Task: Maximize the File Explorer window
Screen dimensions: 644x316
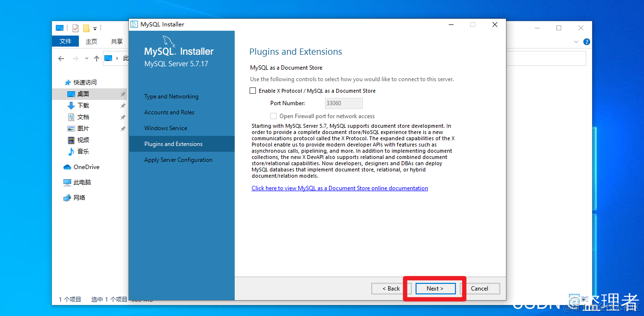Action: click(x=559, y=28)
